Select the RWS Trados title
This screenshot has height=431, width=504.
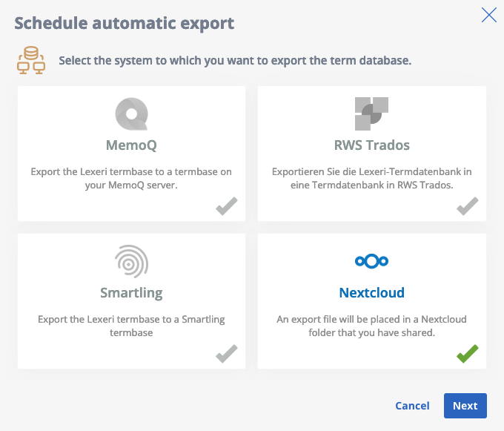372,145
